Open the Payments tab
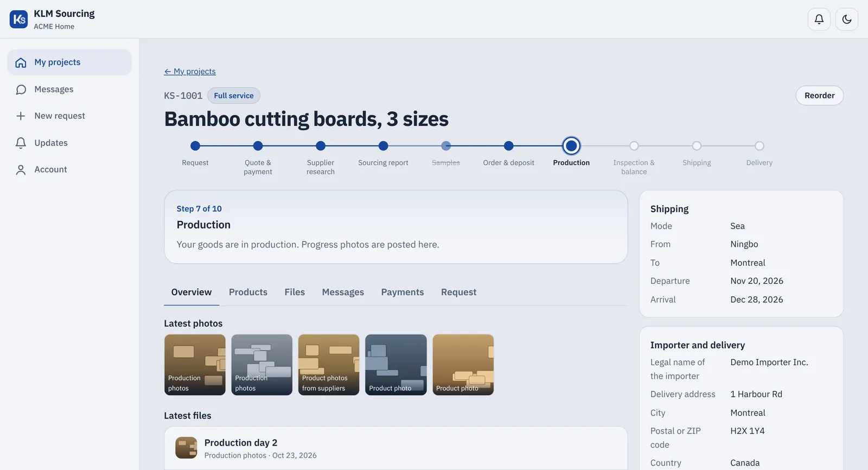Screen dimensions: 868x470 pyautogui.click(x=403, y=292)
